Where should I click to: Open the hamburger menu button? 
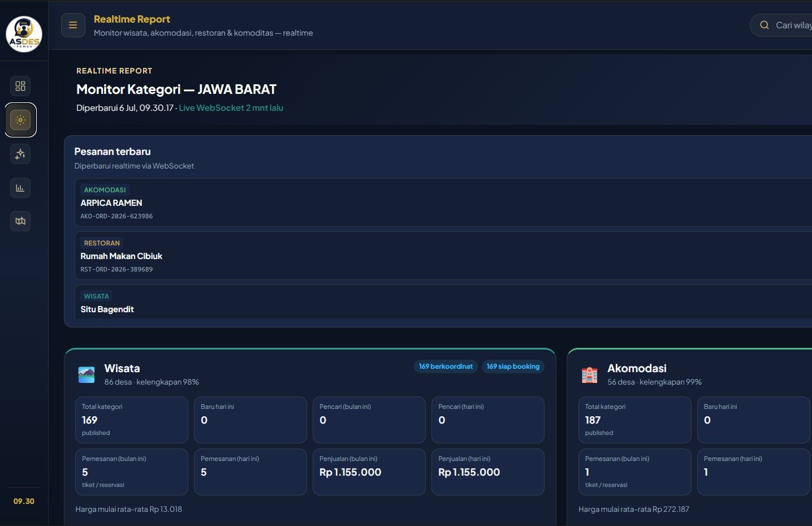pos(73,25)
